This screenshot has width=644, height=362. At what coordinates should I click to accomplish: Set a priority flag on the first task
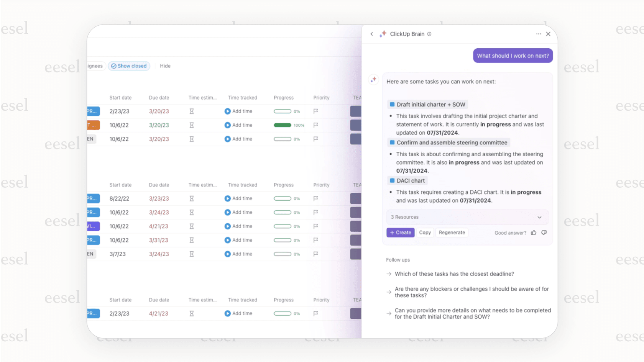pos(315,111)
